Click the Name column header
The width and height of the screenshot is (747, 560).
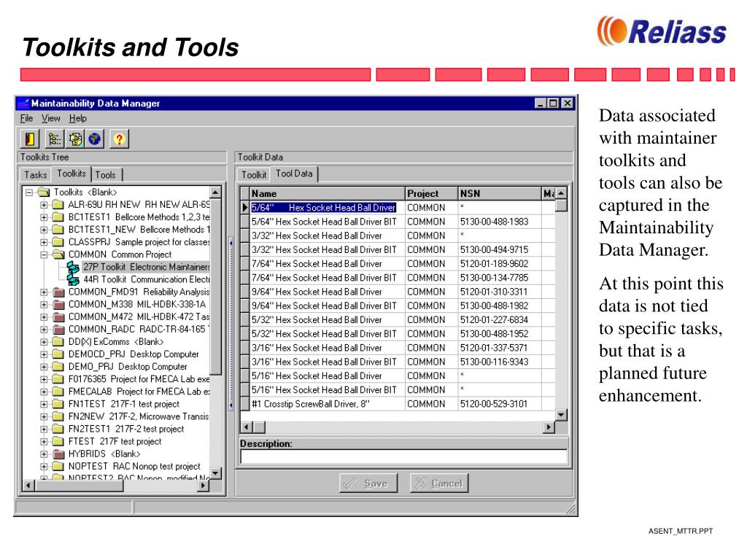(328, 194)
